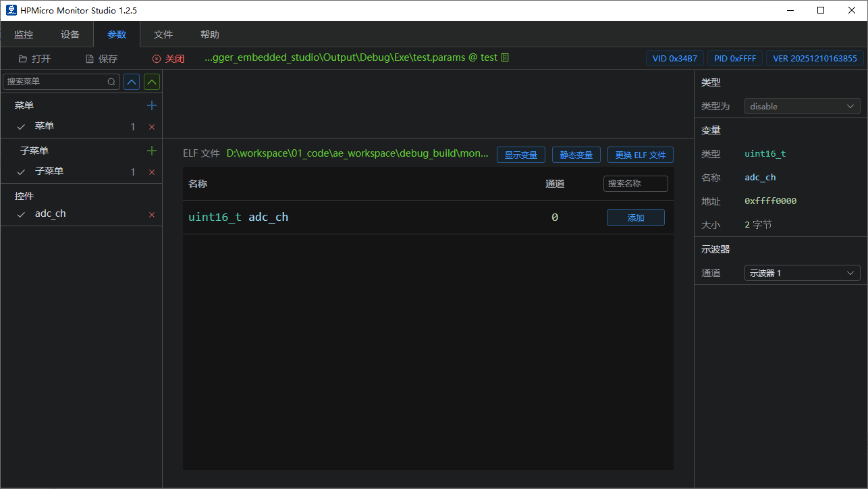Click the 通道 column header in table
Image resolution: width=868 pixels, height=489 pixels.
point(555,184)
